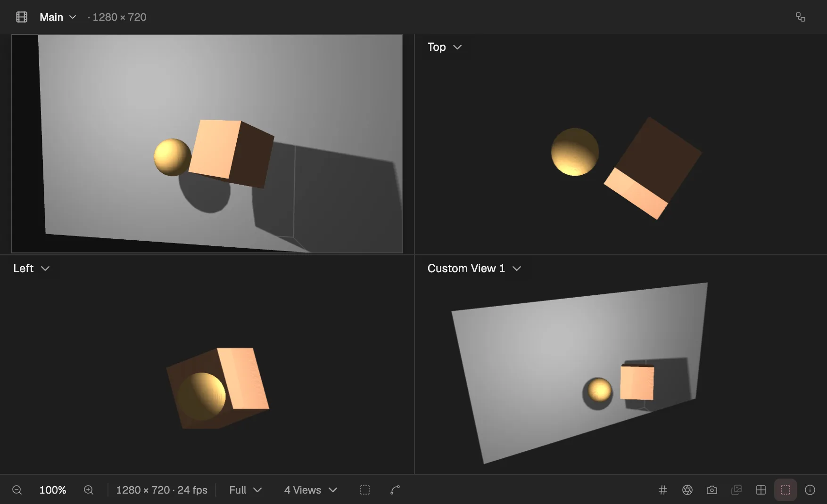Screen dimensions: 827x504
Task: Click the show snapshot image icon
Action: coord(736,490)
